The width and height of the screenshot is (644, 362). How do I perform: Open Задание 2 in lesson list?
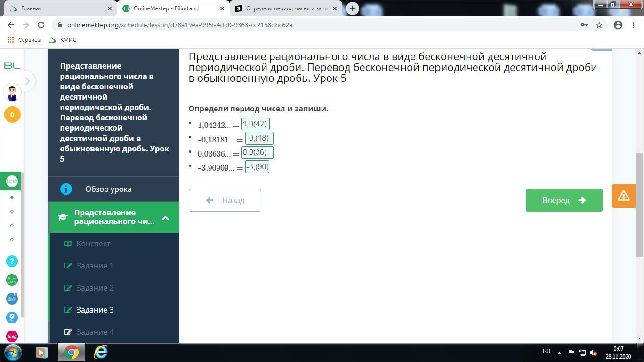(95, 288)
